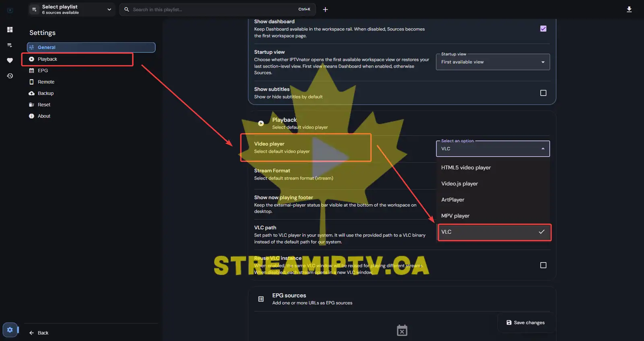644x341 pixels.
Task: Open Remote settings tab
Action: pyautogui.click(x=91, y=82)
